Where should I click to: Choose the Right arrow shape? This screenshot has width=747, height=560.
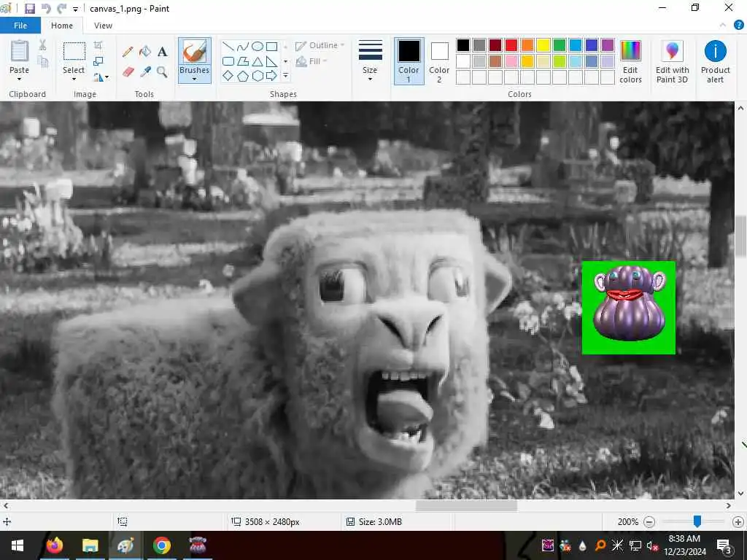(271, 76)
